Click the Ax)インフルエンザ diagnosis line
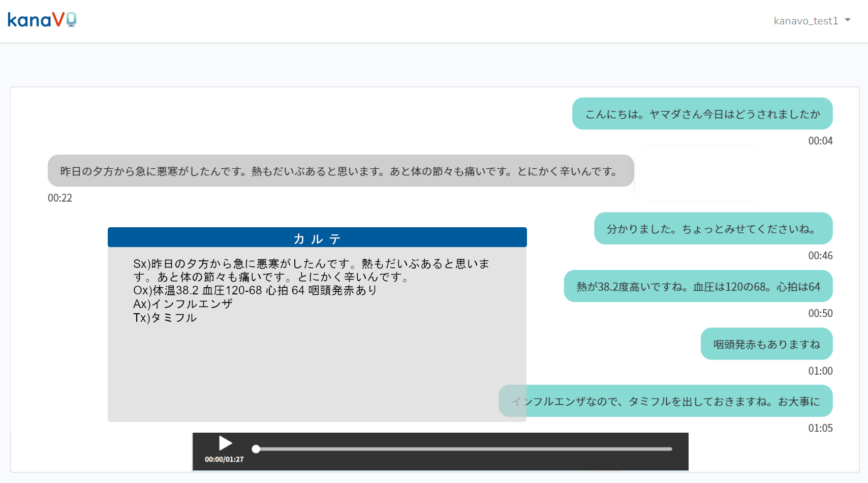868x483 pixels. pos(183,304)
